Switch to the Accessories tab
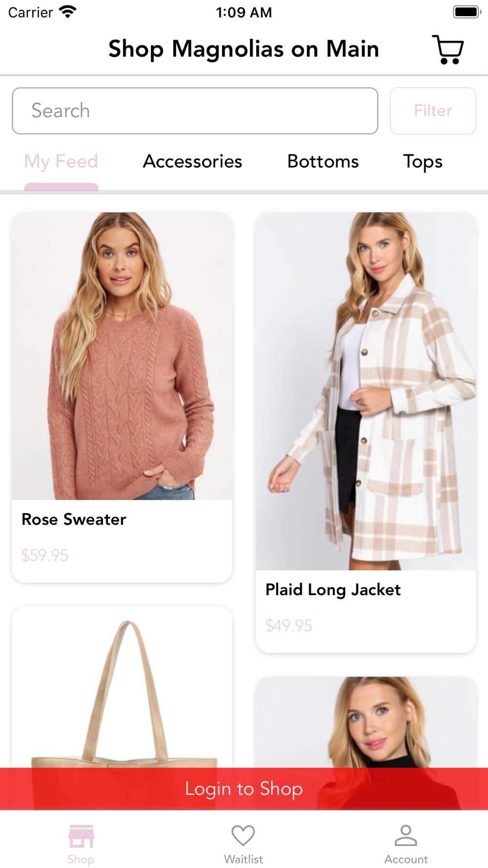The height and width of the screenshot is (868, 488). point(192,162)
